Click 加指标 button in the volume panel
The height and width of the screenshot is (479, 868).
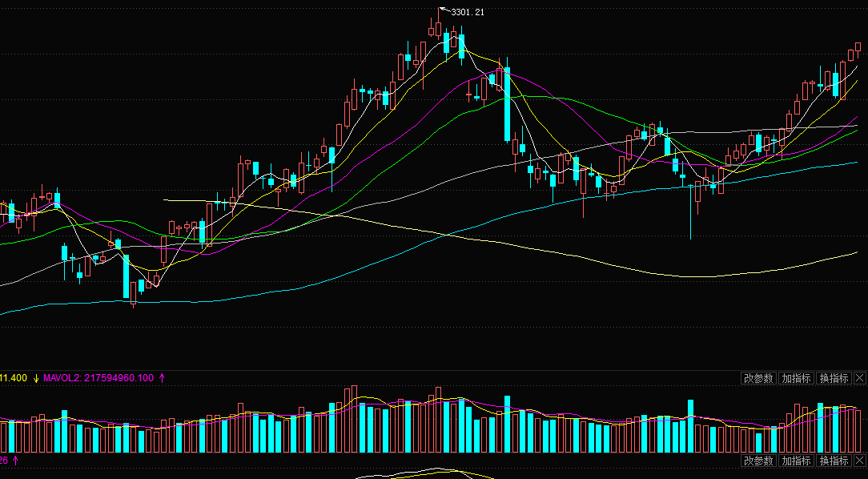(796, 378)
